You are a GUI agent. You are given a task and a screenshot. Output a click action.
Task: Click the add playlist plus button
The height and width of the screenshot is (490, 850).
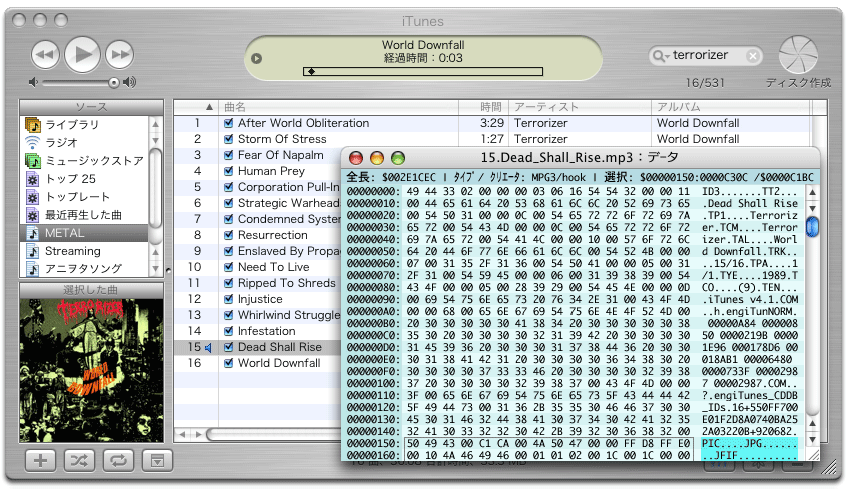[39, 461]
